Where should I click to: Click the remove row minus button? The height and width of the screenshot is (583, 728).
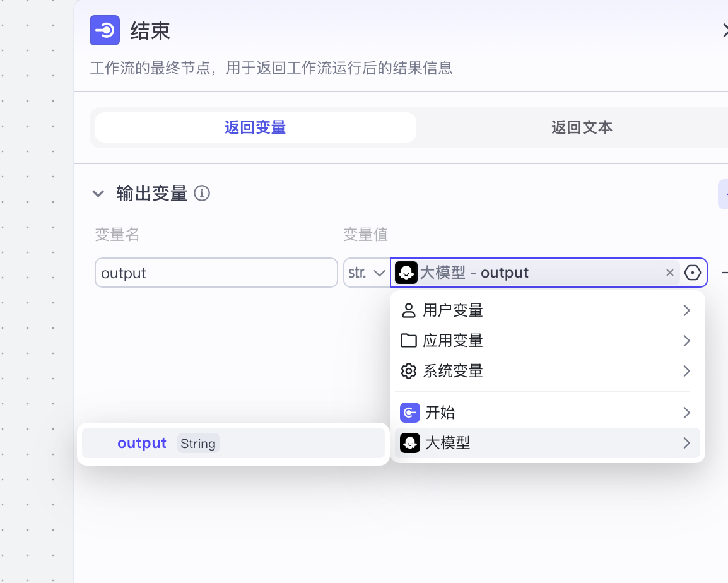tap(724, 273)
